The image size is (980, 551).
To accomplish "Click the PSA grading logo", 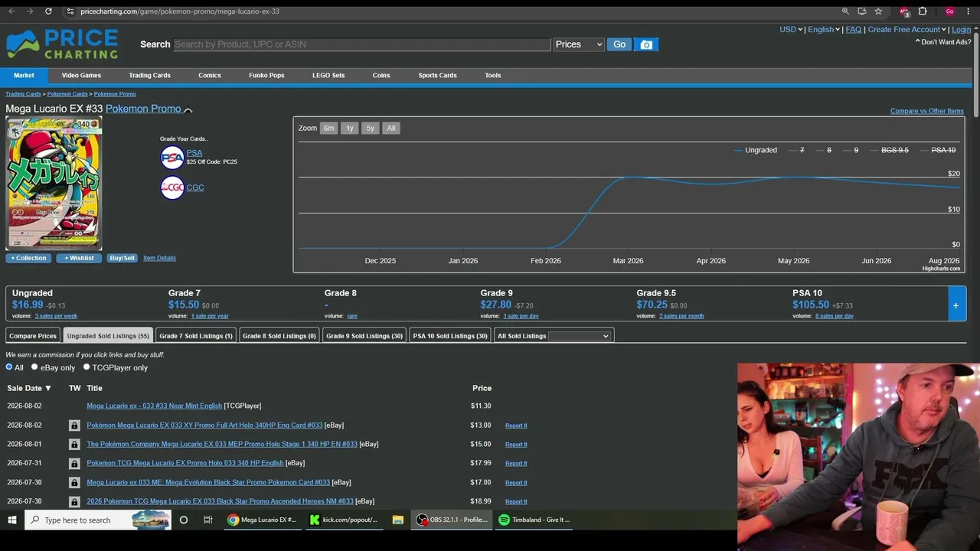I will [172, 158].
